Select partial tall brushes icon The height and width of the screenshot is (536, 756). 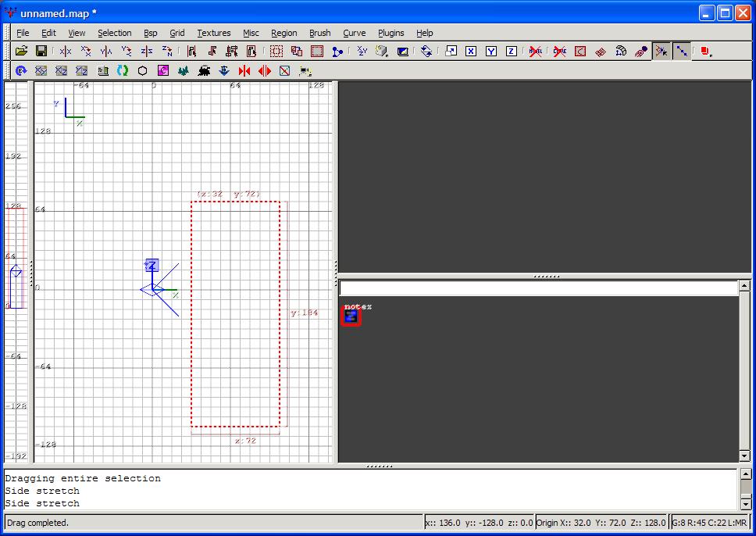point(232,51)
